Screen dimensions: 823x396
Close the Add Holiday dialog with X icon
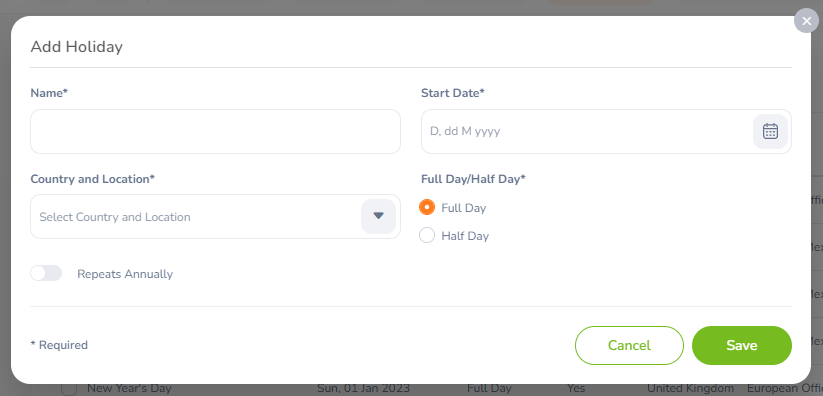(806, 21)
